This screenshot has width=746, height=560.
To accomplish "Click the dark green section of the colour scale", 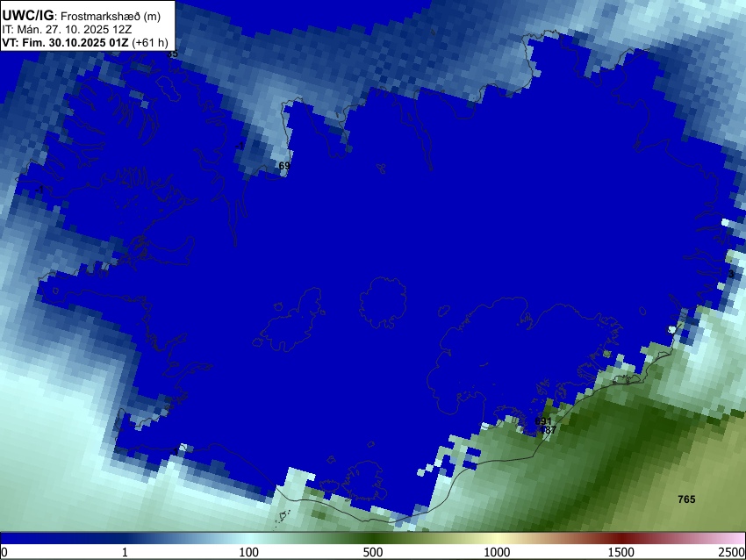I will tap(373, 539).
